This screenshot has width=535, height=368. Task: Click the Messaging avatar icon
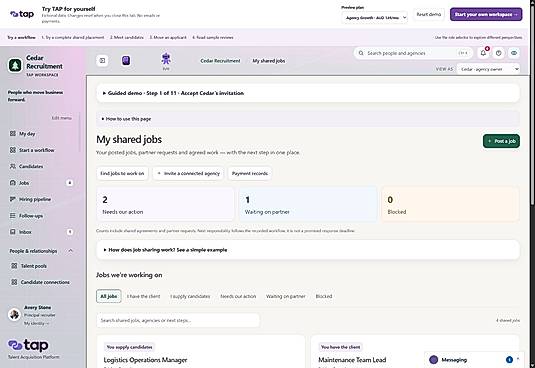[434, 359]
